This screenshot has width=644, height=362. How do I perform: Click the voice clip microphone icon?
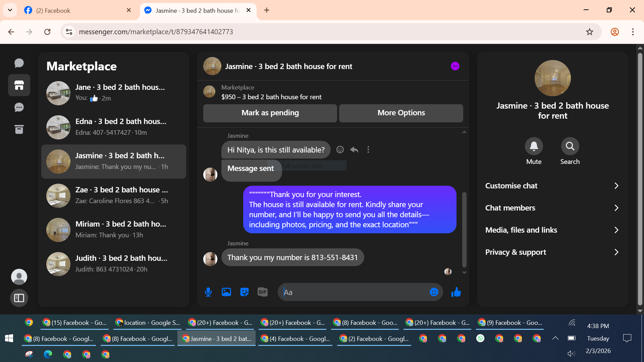(208, 292)
